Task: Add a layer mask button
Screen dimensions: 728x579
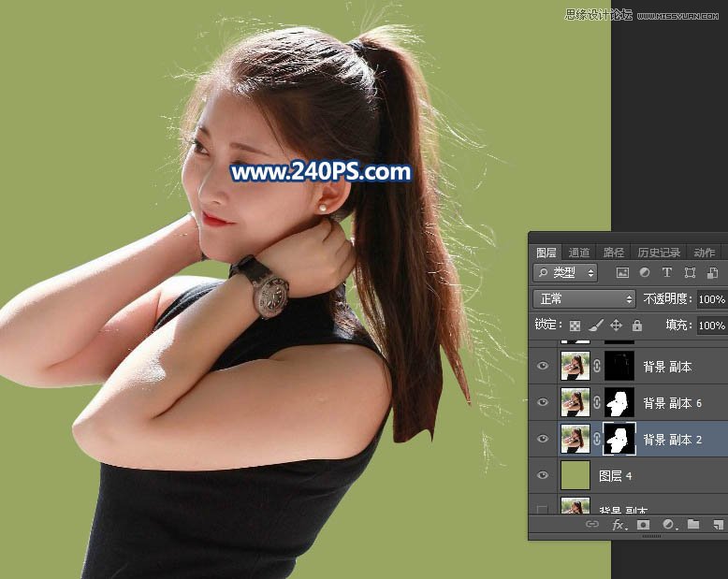Action: (x=643, y=524)
